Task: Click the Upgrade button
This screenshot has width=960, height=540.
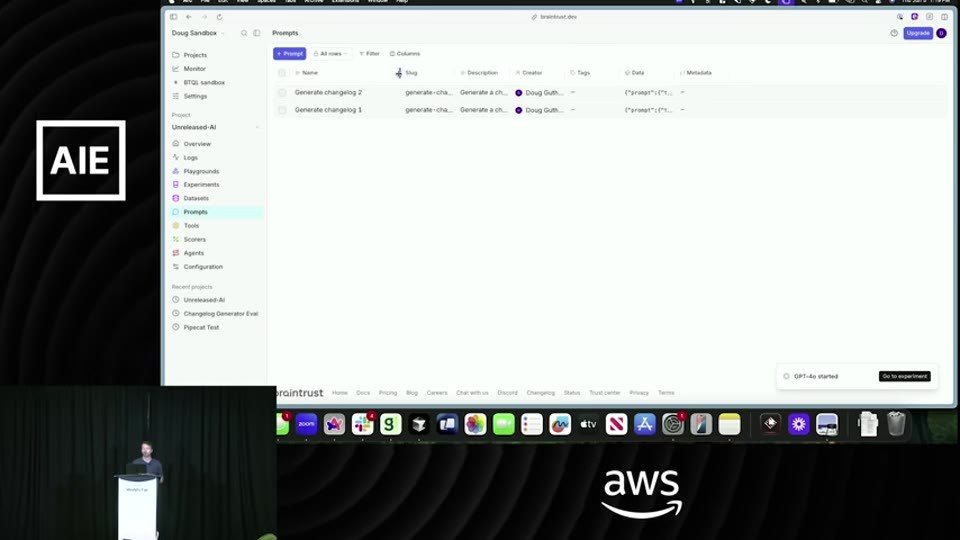Action: (x=918, y=33)
